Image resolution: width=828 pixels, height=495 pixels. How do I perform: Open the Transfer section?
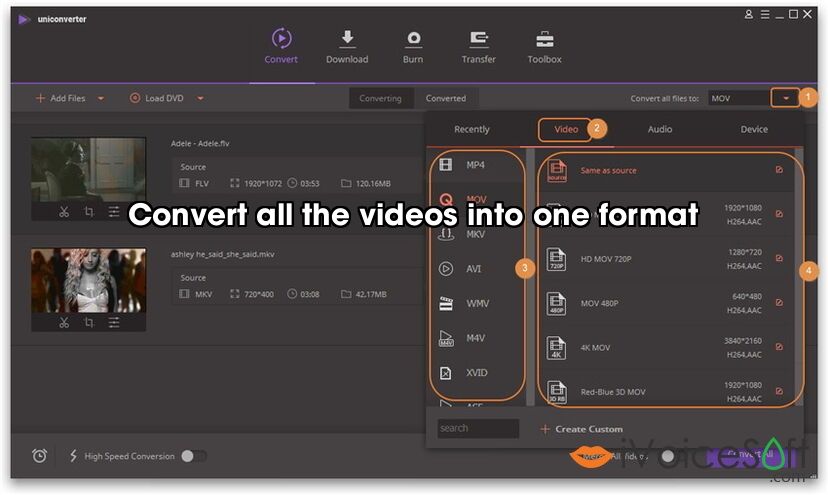[x=478, y=46]
